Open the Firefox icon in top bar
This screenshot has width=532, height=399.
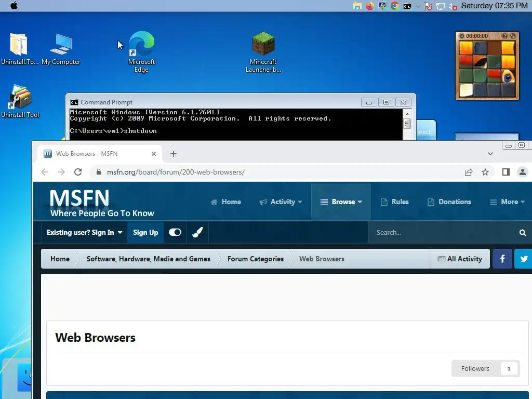pyautogui.click(x=369, y=6)
